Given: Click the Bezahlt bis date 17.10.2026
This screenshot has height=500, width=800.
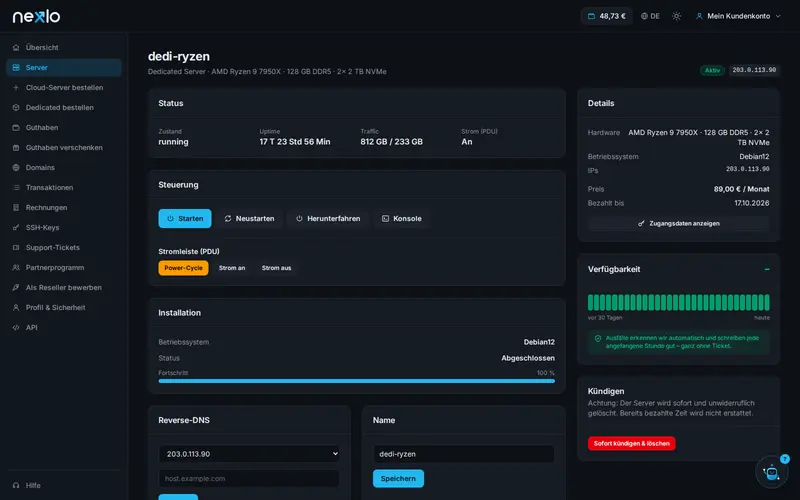Looking at the screenshot, I should point(752,203).
